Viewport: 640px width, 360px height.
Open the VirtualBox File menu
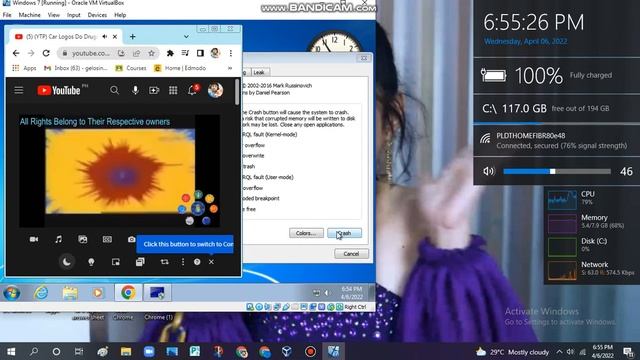tap(7, 15)
